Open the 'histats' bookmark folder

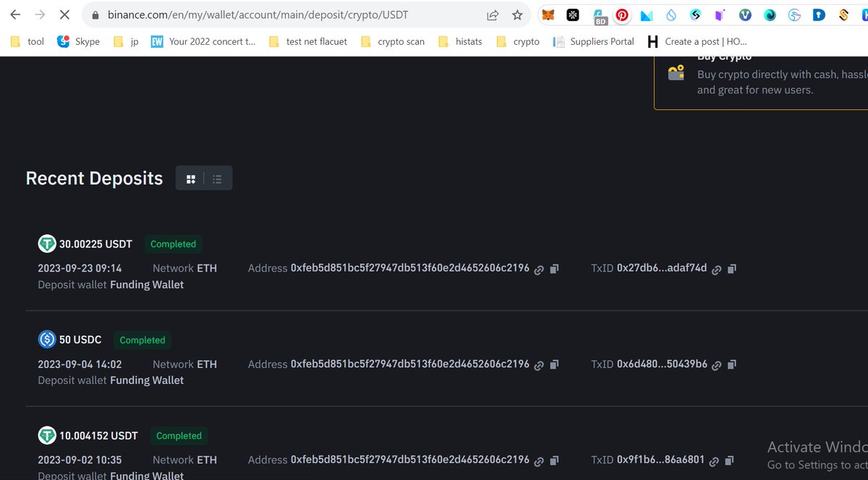[460, 41]
